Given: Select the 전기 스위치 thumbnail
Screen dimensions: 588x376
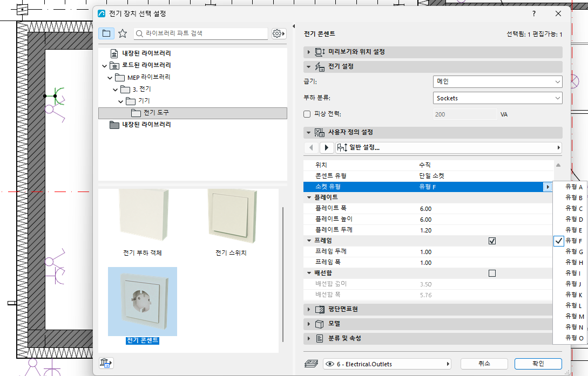Looking at the screenshot, I should [231, 222].
